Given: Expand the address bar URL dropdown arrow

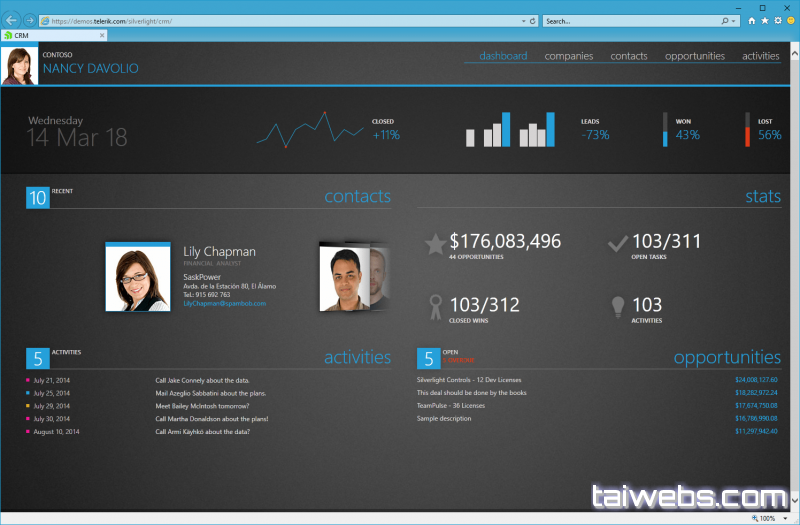Looking at the screenshot, I should pos(522,20).
